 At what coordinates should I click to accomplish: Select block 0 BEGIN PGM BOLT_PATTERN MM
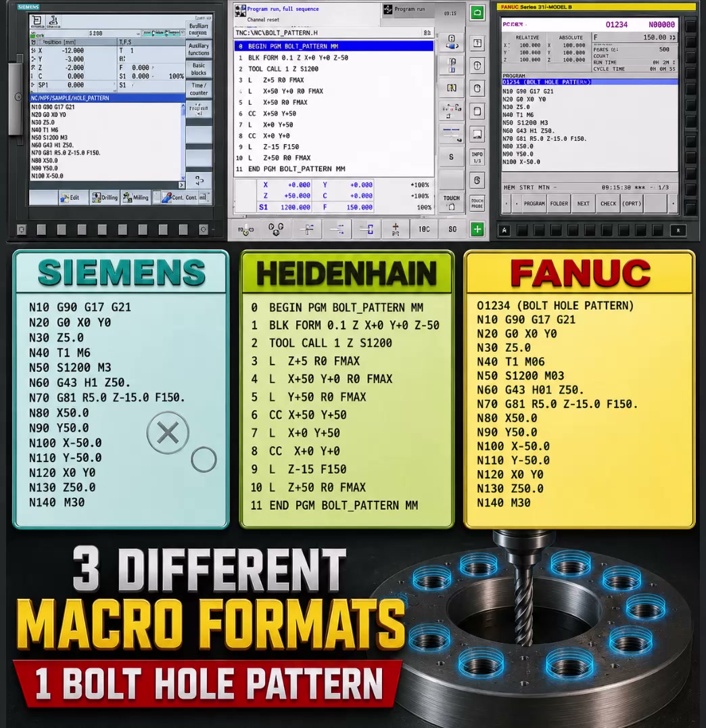point(334,47)
